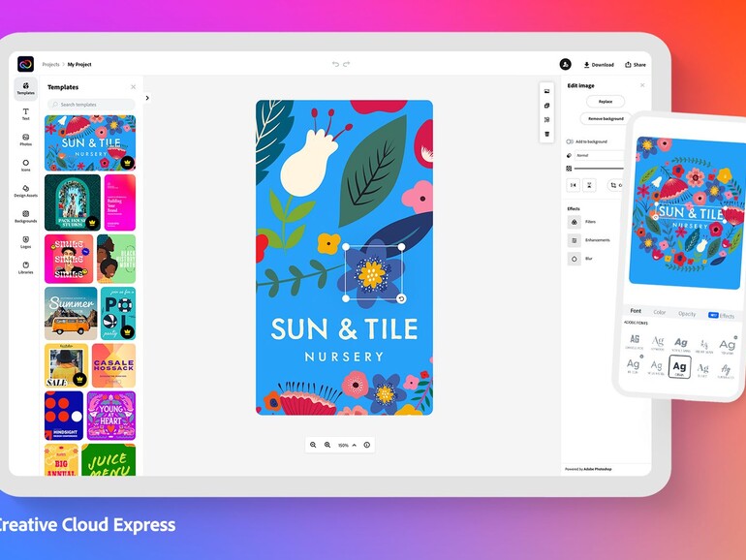Screen dimensions: 746x560
Task: Select the Sun & Tile Nursery template
Action: [90, 142]
